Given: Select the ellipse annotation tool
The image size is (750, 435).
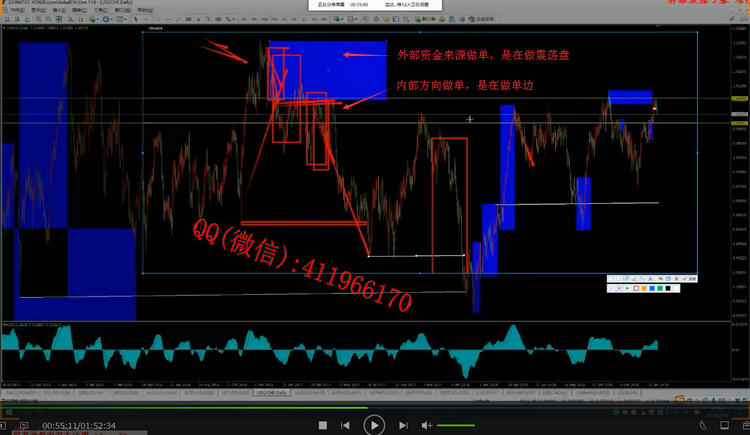Looking at the screenshot, I should [619, 279].
